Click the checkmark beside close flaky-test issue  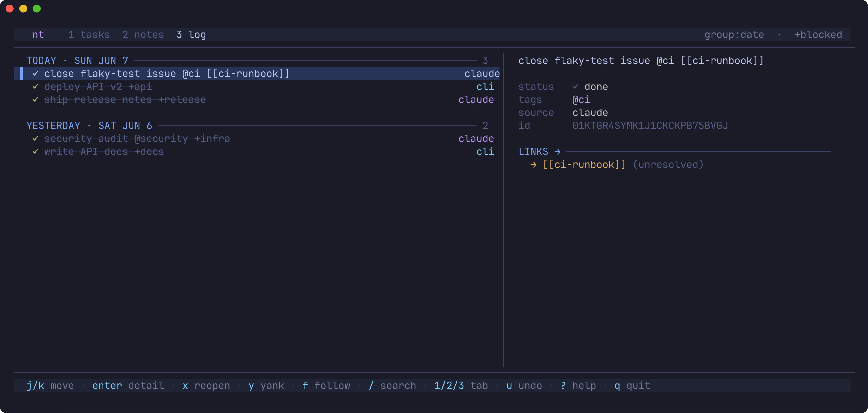coord(35,73)
